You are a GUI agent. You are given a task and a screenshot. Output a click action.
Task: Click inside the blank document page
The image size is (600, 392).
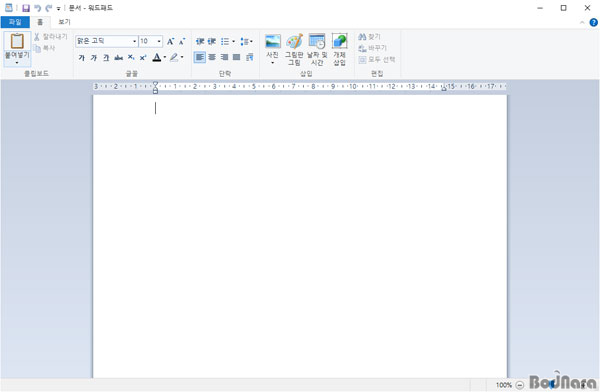300,236
